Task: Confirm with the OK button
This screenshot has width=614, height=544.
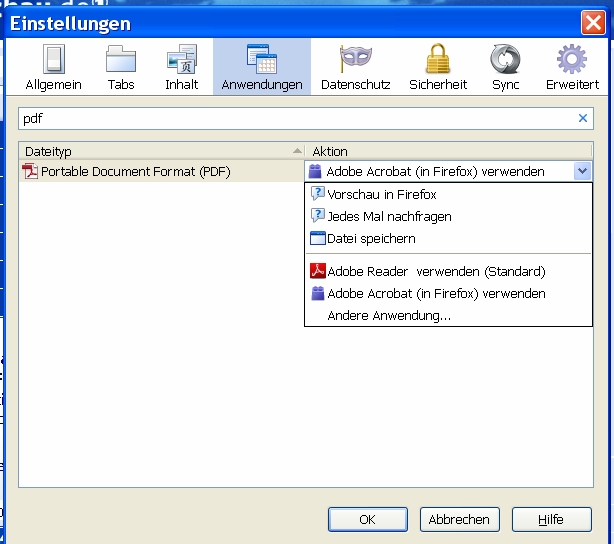Action: [x=368, y=519]
